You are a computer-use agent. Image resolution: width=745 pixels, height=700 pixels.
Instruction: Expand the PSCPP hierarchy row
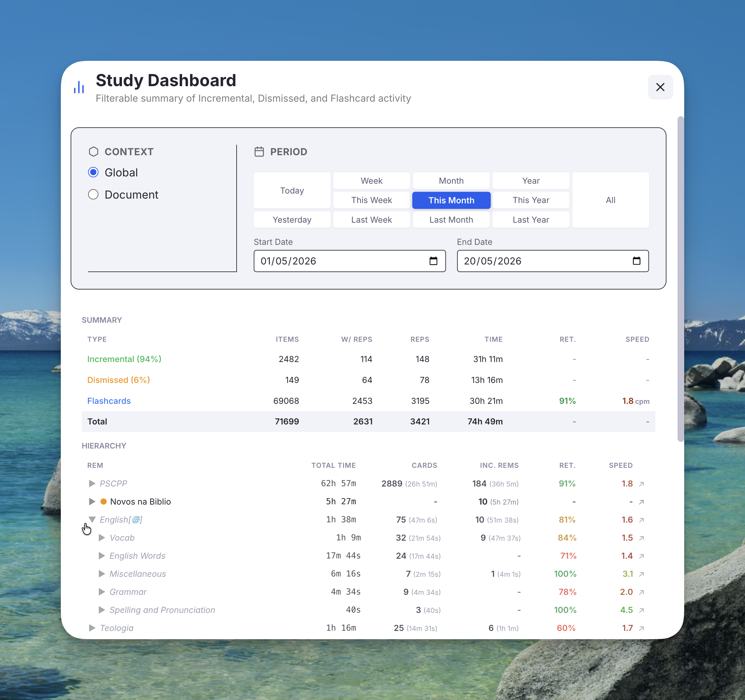point(92,483)
